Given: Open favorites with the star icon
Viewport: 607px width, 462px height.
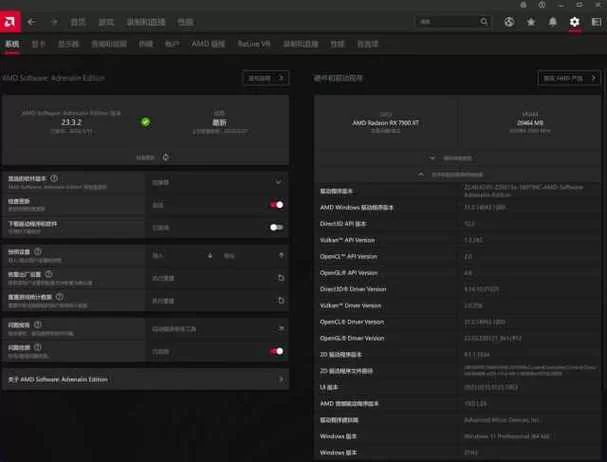Looking at the screenshot, I should tap(531, 22).
